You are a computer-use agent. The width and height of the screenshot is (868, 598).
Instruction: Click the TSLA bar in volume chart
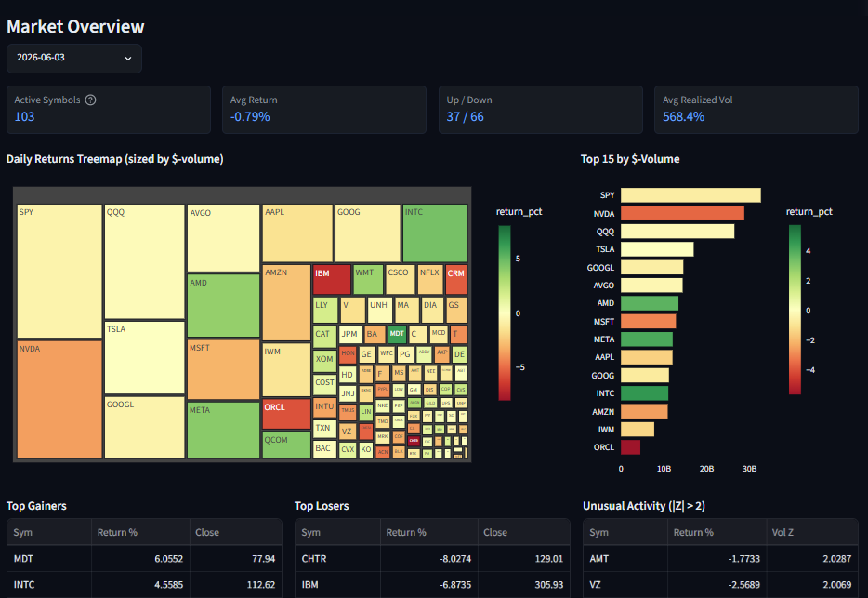pyautogui.click(x=657, y=249)
